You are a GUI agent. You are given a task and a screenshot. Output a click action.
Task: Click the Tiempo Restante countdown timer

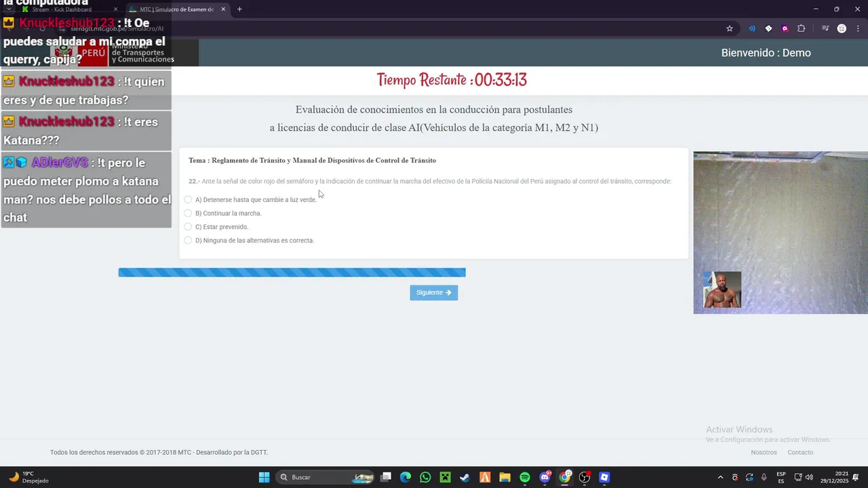coord(452,80)
